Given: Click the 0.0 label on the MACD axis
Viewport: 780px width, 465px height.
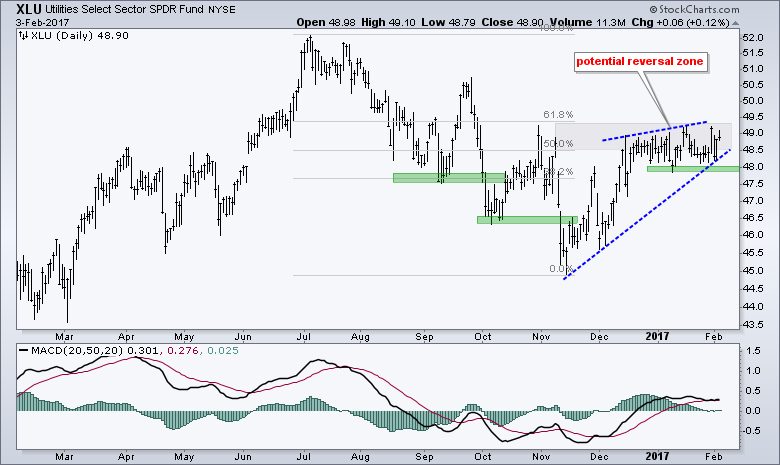Looking at the screenshot, I should click(x=754, y=411).
